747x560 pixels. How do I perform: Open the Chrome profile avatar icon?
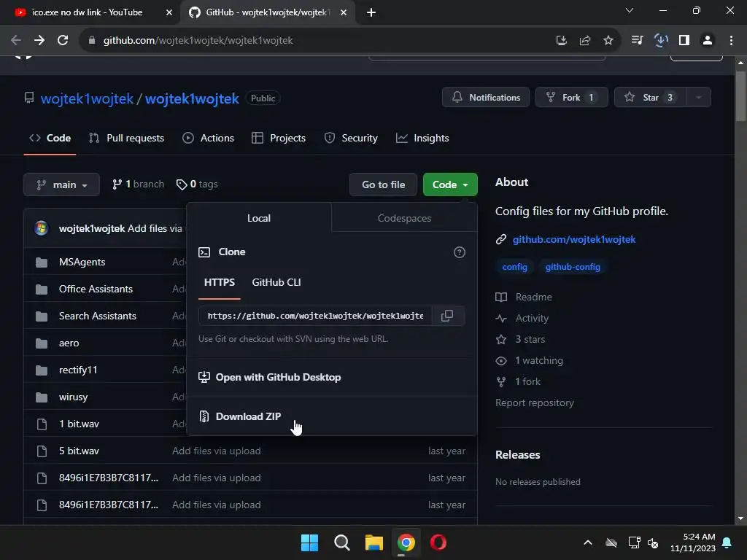pyautogui.click(x=708, y=41)
